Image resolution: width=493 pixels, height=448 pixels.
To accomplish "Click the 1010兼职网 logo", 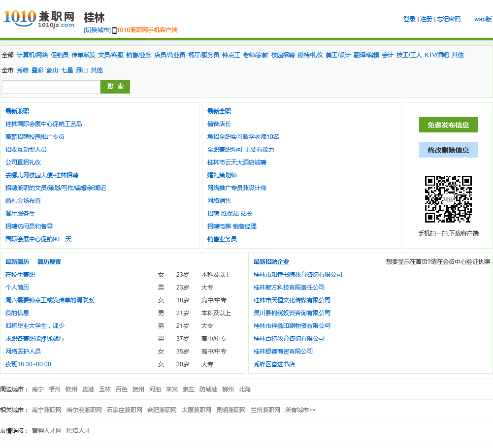I will pos(39,18).
